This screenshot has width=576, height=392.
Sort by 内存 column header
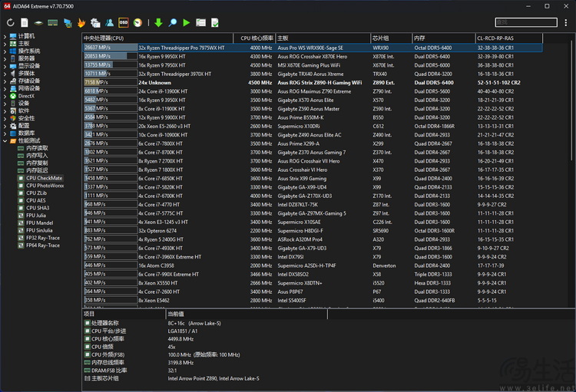click(x=444, y=38)
